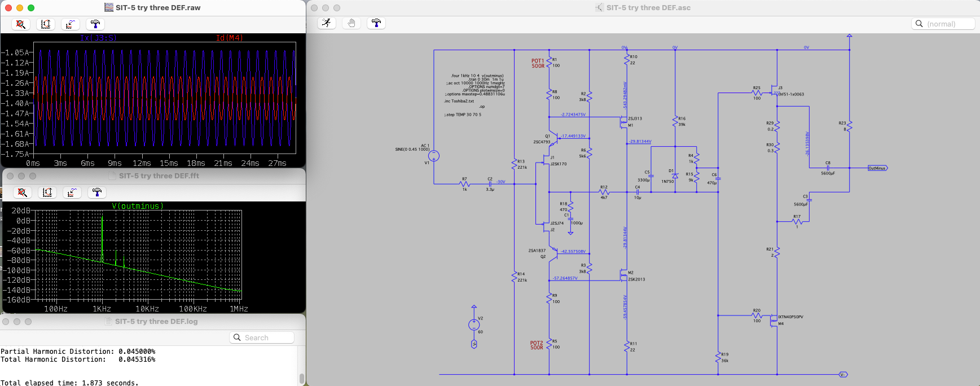Select resistor R23 with value 8
This screenshot has height=386, width=980.
coord(849,126)
